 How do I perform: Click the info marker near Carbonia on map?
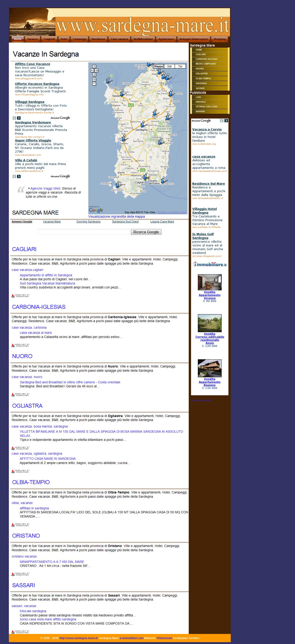pos(117,184)
